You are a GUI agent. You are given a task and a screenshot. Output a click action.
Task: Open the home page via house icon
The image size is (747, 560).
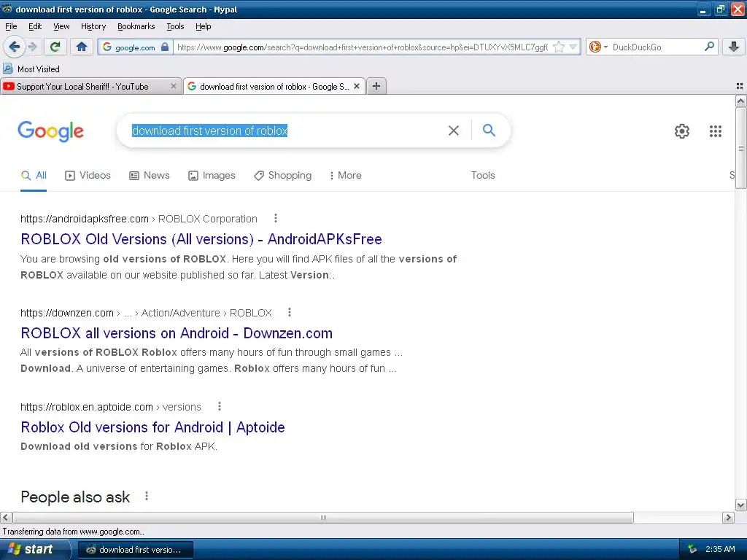[82, 47]
